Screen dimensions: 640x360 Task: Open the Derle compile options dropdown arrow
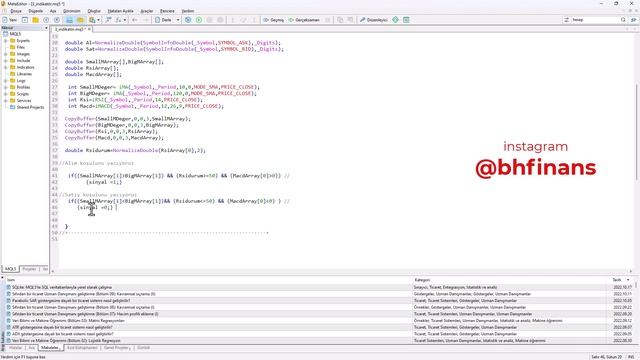178,20
